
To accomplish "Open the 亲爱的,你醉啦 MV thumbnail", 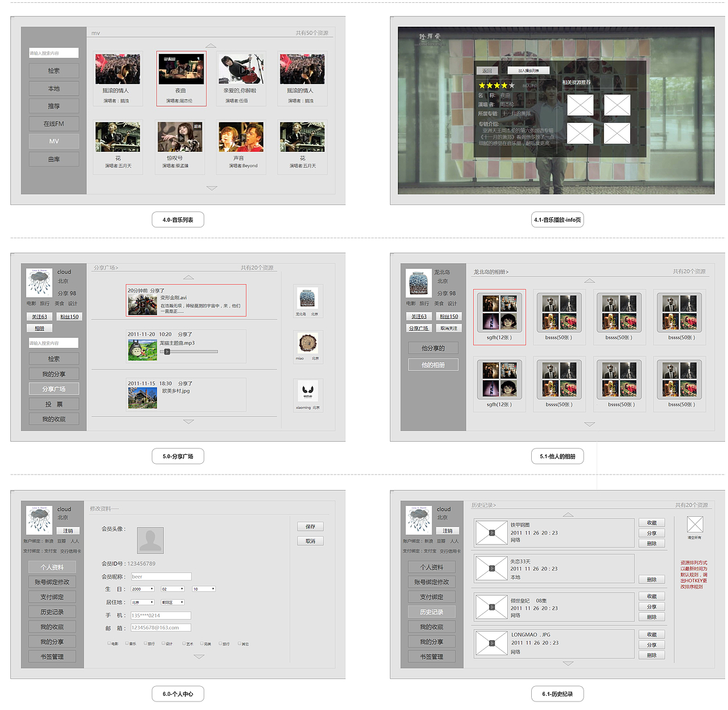I will (242, 69).
